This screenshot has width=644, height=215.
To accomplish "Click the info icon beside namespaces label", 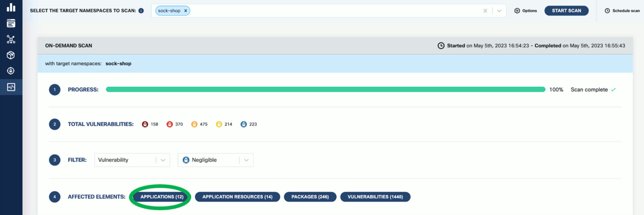I will (141, 11).
